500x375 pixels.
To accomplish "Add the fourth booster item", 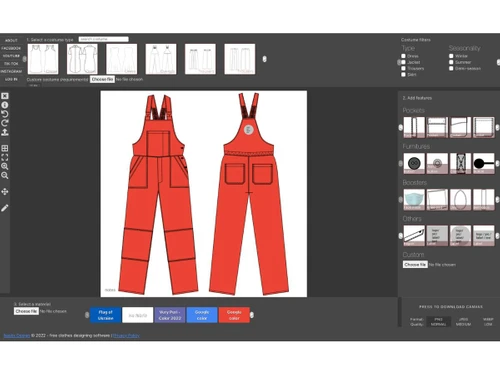I will pyautogui.click(x=484, y=199).
